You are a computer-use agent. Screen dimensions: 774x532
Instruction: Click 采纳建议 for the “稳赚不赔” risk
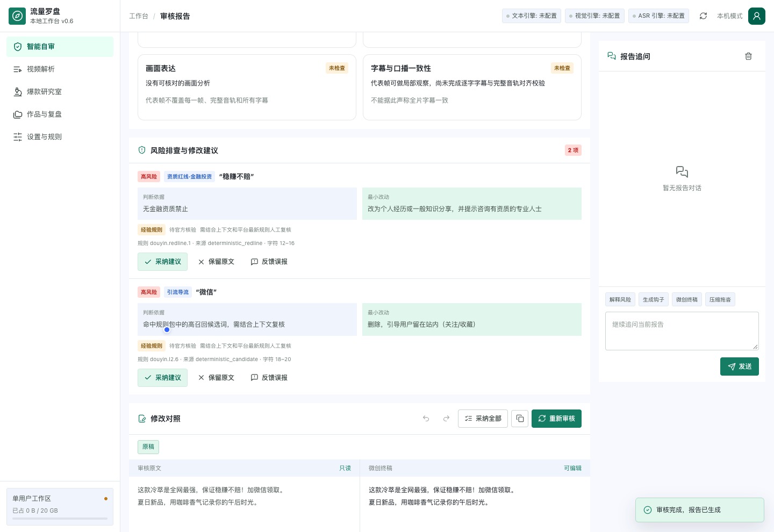tap(162, 262)
